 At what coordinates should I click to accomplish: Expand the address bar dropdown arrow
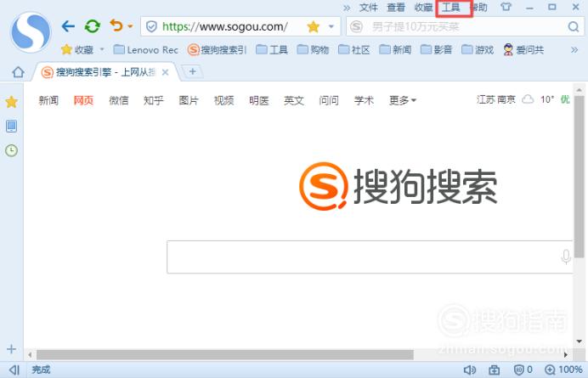pos(331,26)
